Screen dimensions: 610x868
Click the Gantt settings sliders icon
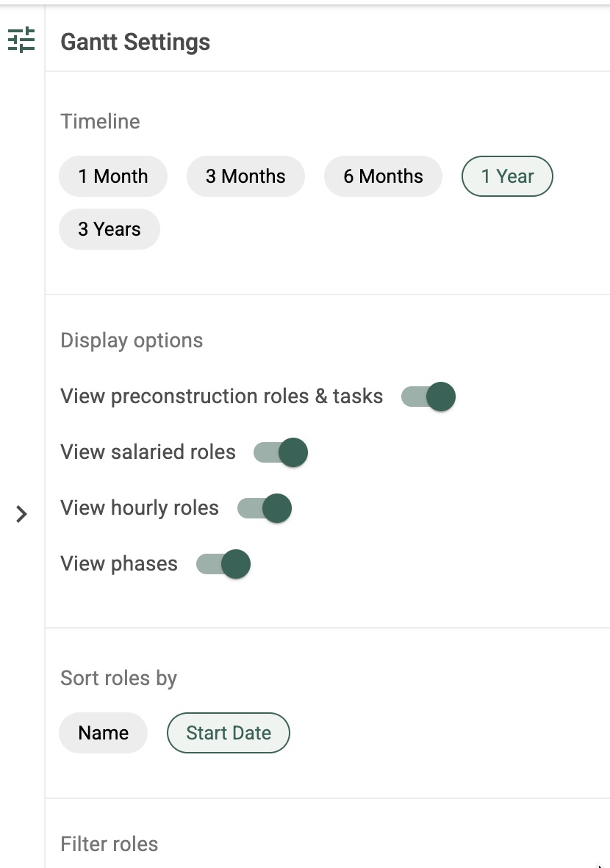pyautogui.click(x=21, y=40)
